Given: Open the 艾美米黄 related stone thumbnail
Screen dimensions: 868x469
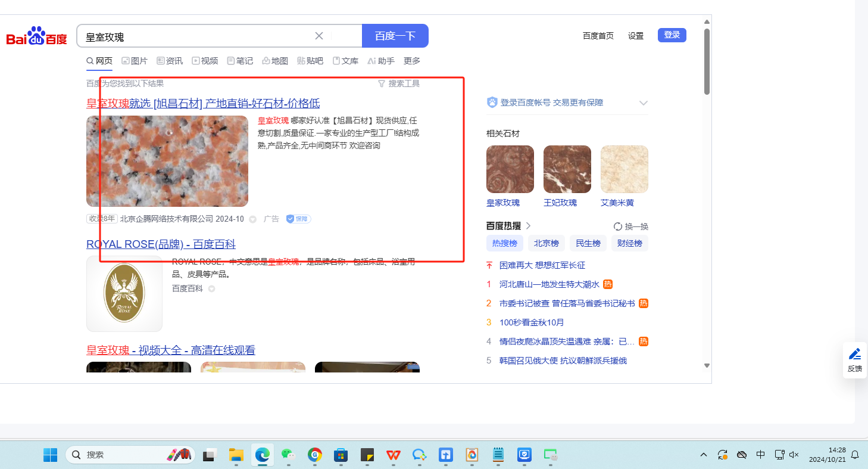Looking at the screenshot, I should [625, 169].
